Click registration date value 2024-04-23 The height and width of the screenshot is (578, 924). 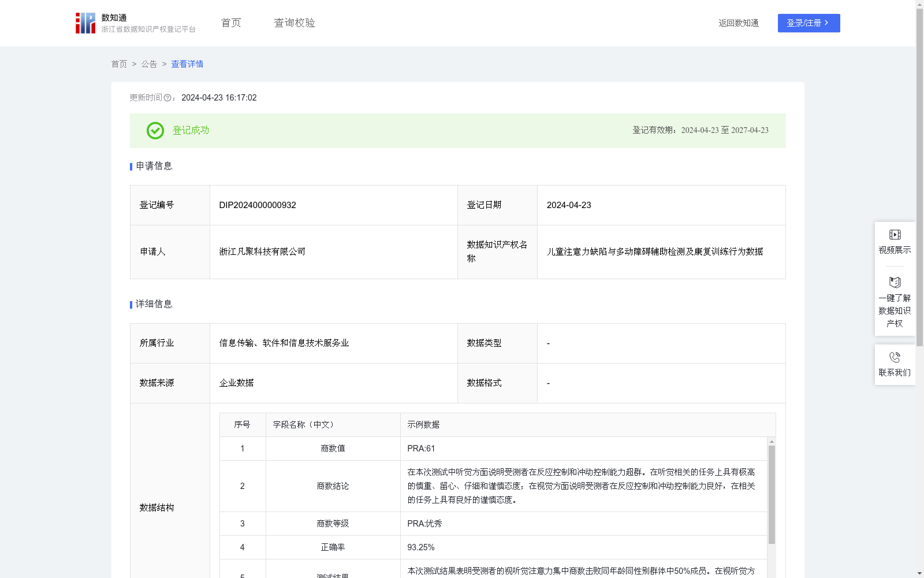point(569,205)
